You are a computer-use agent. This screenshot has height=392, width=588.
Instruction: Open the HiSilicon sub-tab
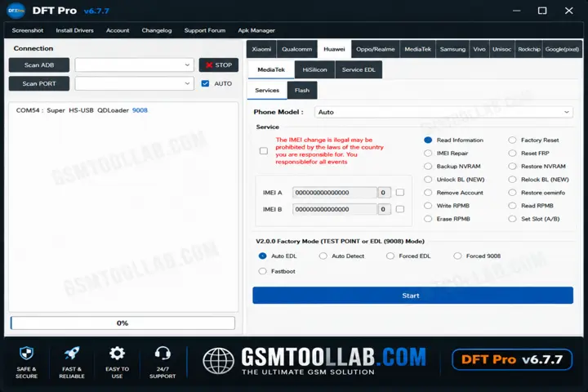click(x=314, y=69)
